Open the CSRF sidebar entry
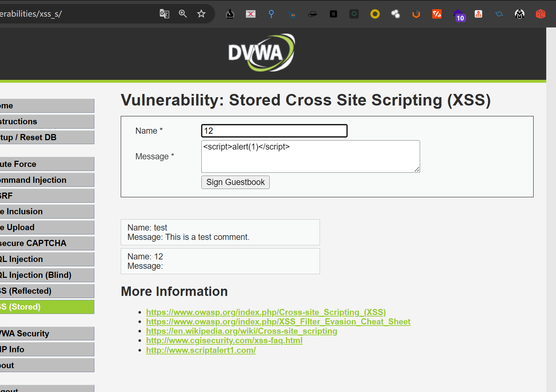Screen dimensions: 556x392 (x=47, y=196)
